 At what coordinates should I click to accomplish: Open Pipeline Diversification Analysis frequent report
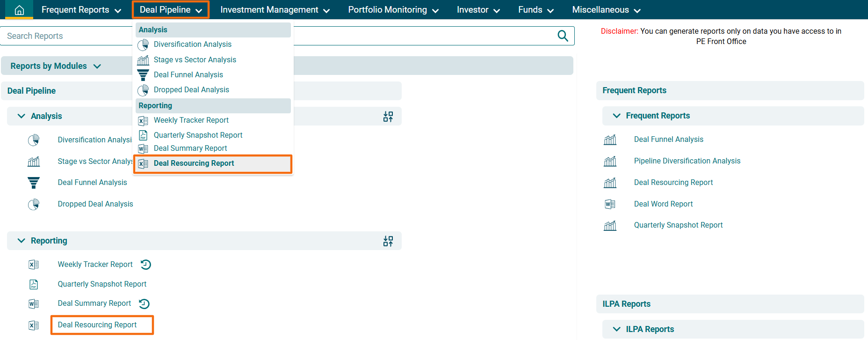(x=687, y=161)
